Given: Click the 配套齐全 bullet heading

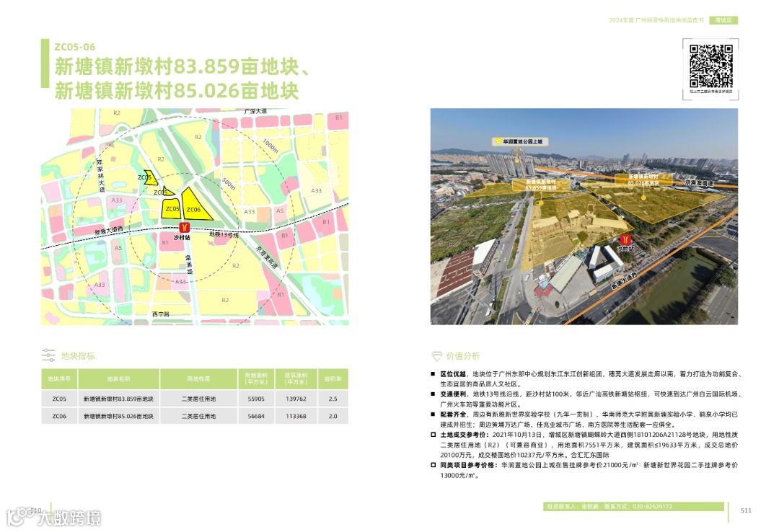Looking at the screenshot, I should pyautogui.click(x=452, y=414).
